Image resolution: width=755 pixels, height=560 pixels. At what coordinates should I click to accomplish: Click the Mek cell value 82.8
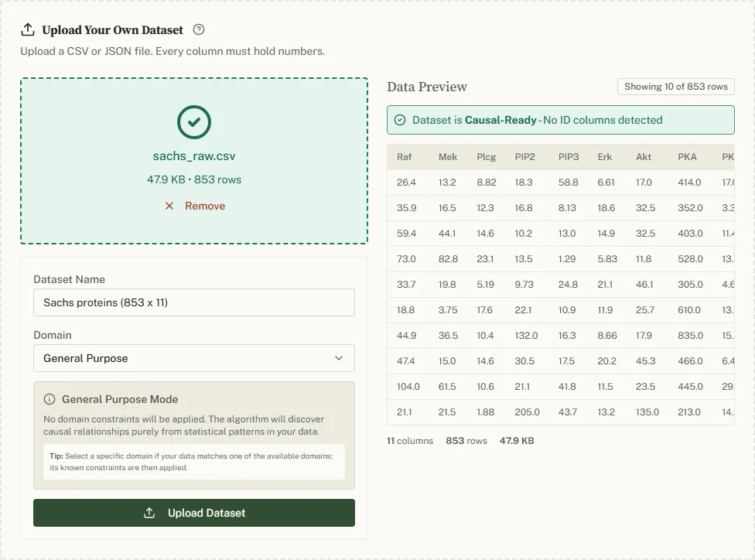tap(449, 259)
